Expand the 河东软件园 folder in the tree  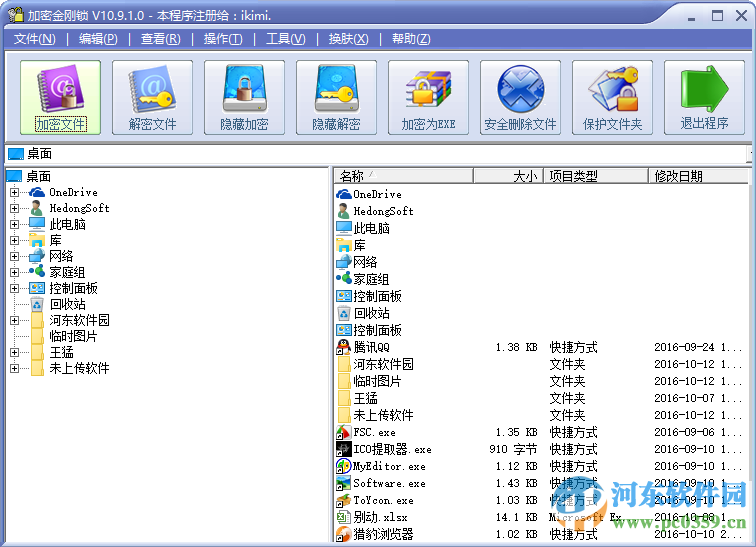14,320
